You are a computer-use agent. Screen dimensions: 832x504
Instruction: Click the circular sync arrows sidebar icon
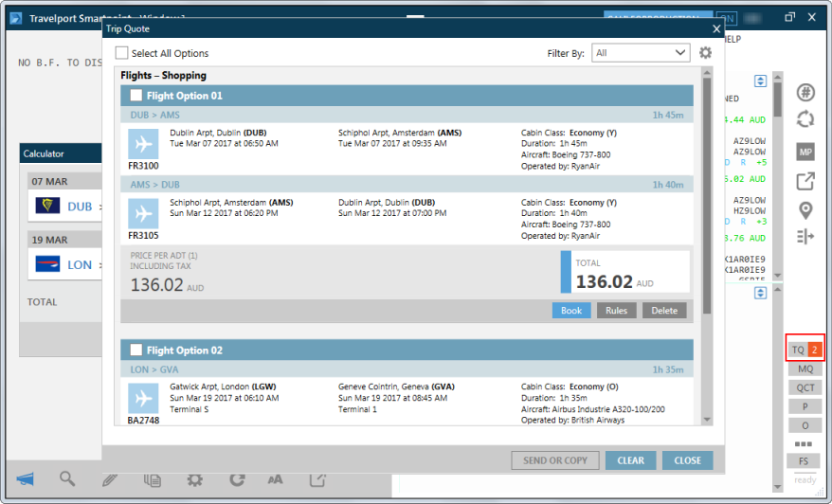point(805,119)
